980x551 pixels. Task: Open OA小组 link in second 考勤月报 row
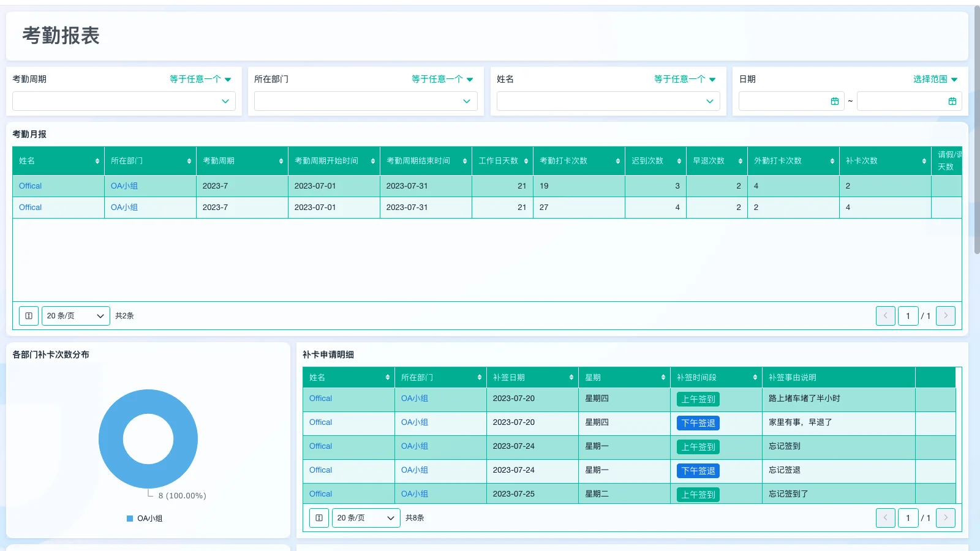[x=124, y=208]
